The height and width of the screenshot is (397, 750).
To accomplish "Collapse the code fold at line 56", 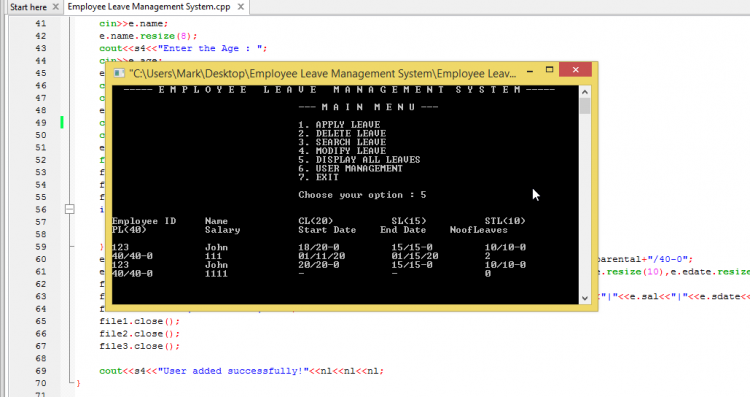I will (70, 209).
